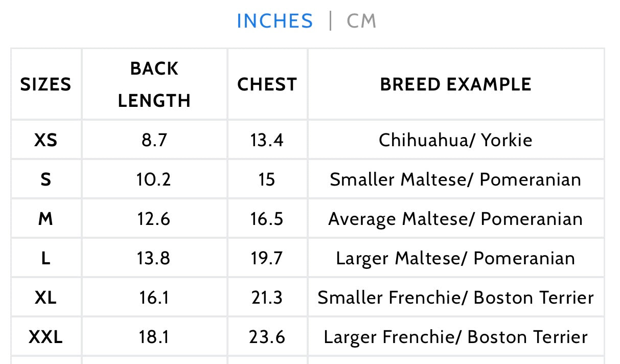The height and width of the screenshot is (364, 620).
Task: Select the M size row label
Action: point(45,219)
